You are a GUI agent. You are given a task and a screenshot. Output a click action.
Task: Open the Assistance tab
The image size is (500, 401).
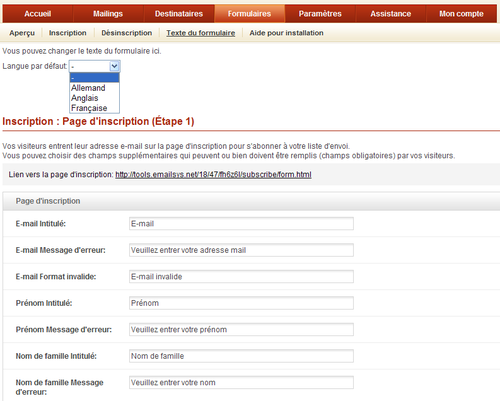(391, 14)
